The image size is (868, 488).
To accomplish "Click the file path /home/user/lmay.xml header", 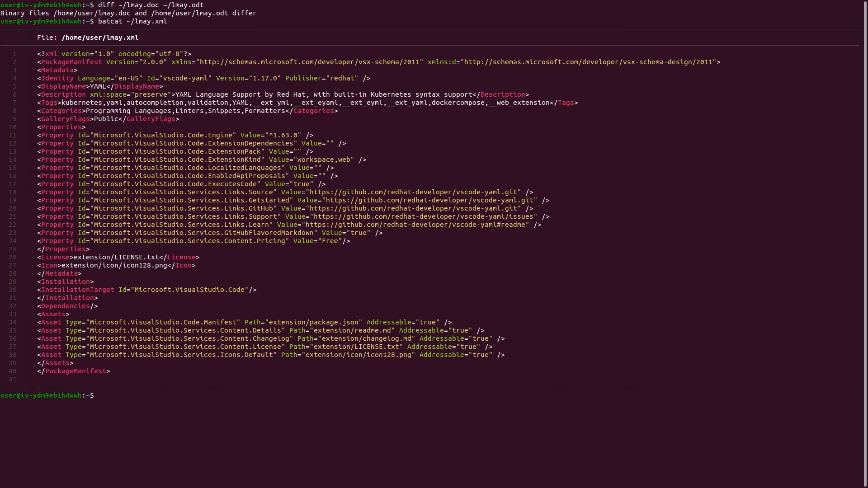I will coord(100,38).
